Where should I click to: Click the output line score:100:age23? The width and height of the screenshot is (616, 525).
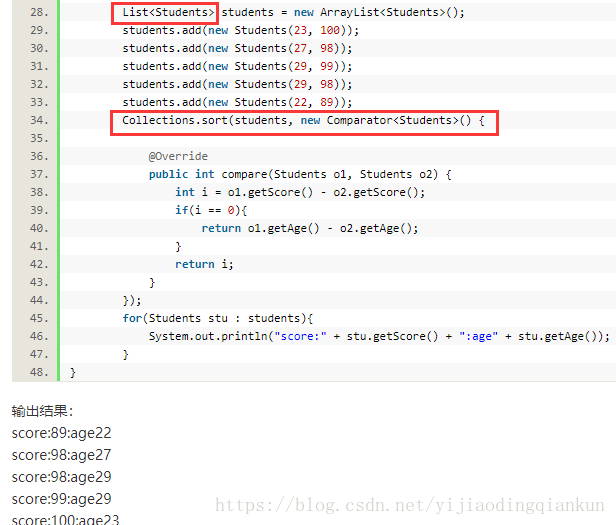[65, 519]
